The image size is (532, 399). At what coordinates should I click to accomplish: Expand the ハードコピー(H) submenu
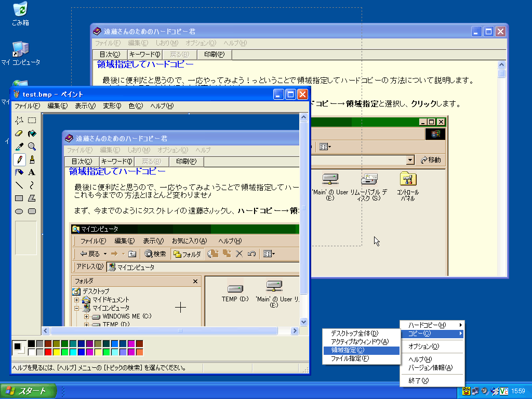click(x=432, y=325)
